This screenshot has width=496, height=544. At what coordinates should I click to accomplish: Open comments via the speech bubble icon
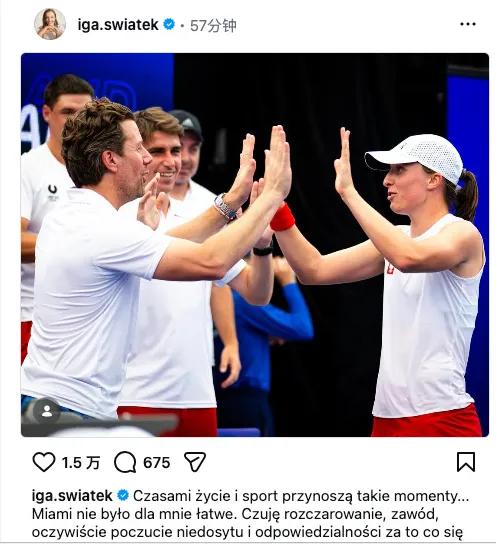tap(125, 462)
